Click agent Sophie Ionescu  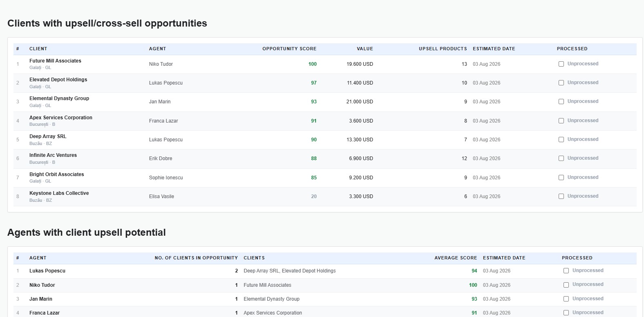[166, 178]
